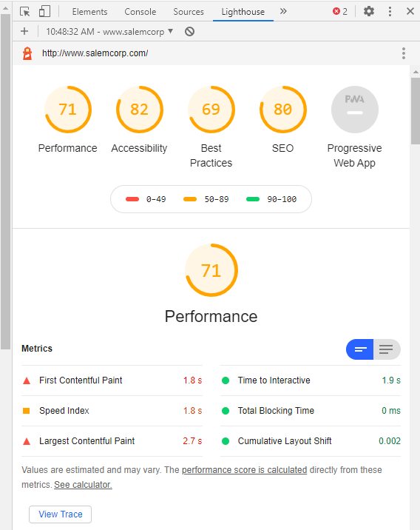Viewport: 420px width, 530px height.
Task: Close the DevTools panel
Action: pyautogui.click(x=410, y=12)
